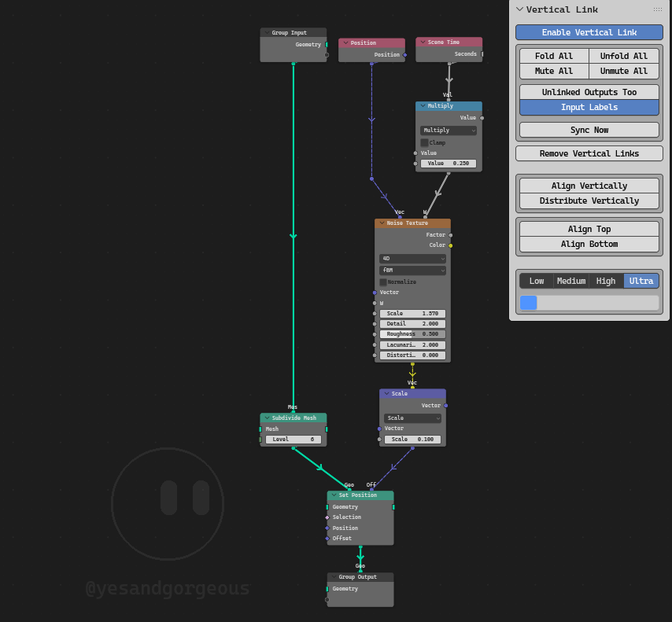Click the yellow Color output socket on Noise Texture

(450, 245)
